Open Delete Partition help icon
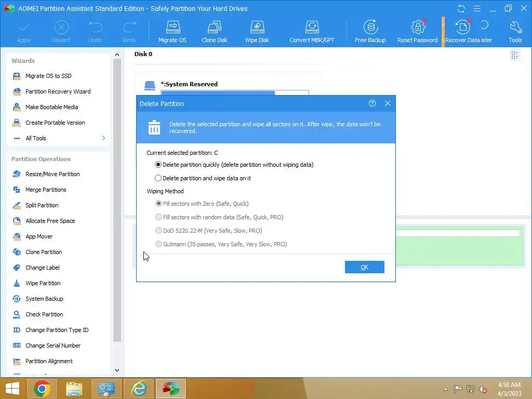The image size is (532, 399). coord(372,103)
